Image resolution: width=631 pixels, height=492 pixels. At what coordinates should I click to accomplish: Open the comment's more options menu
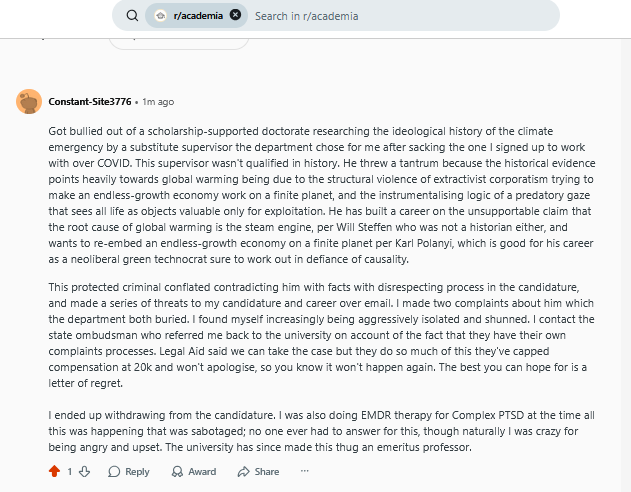click(x=305, y=471)
